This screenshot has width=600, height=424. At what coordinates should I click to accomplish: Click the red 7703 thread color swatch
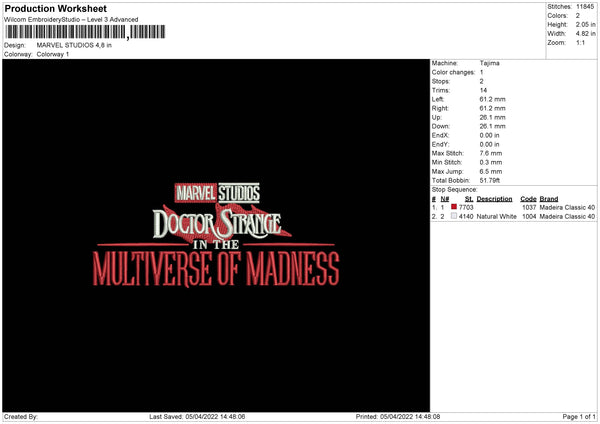[454, 207]
